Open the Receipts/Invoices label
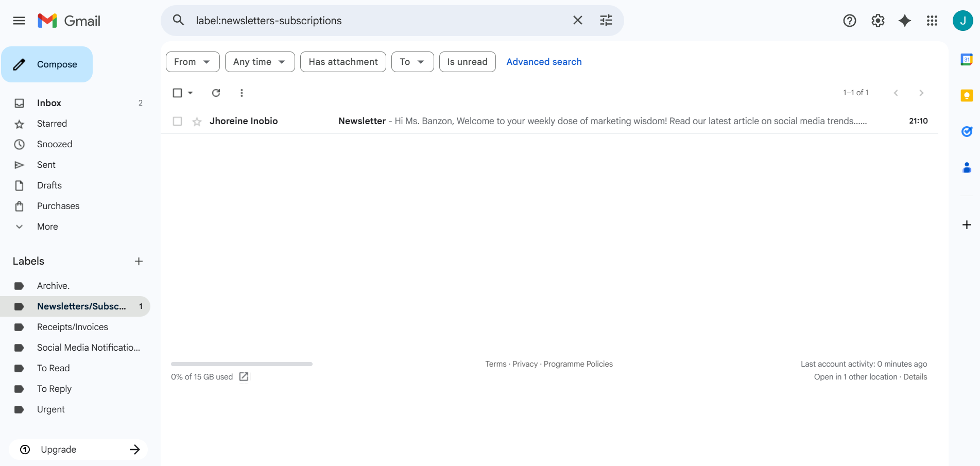This screenshot has height=466, width=980. click(x=72, y=327)
